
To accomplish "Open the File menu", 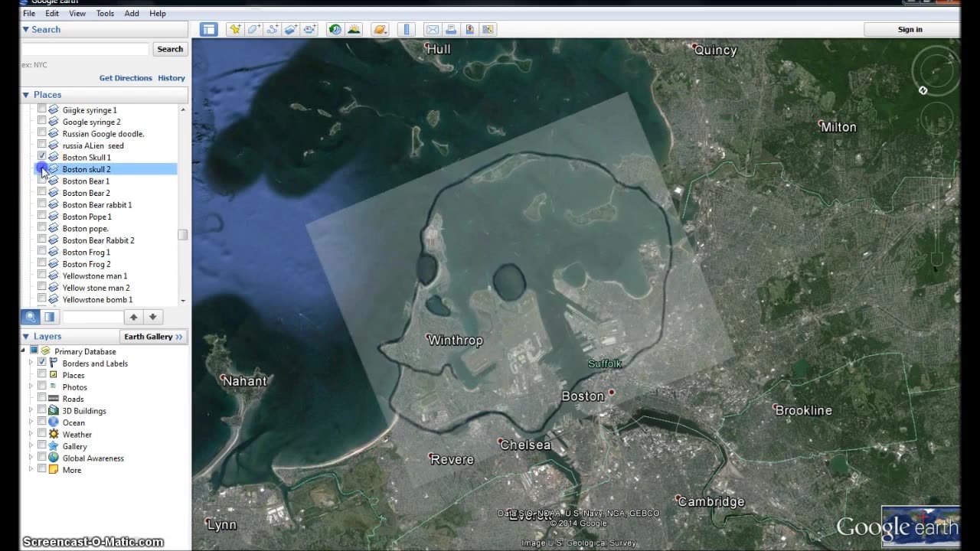I will (28, 13).
